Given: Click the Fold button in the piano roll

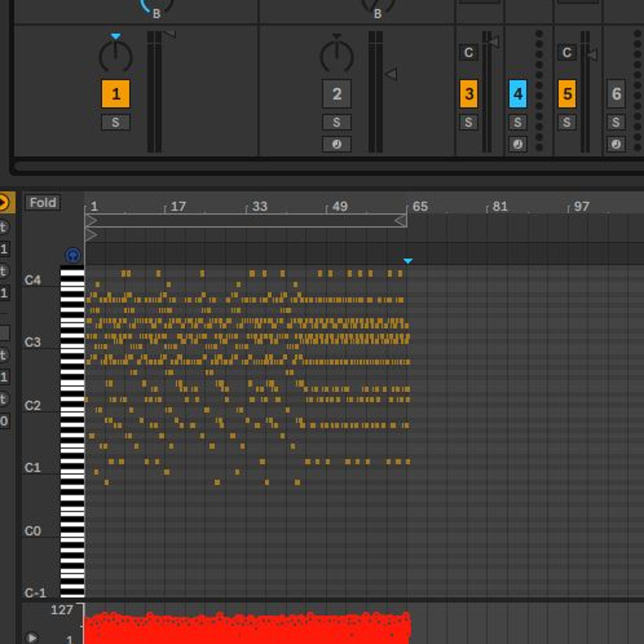Looking at the screenshot, I should (x=43, y=202).
